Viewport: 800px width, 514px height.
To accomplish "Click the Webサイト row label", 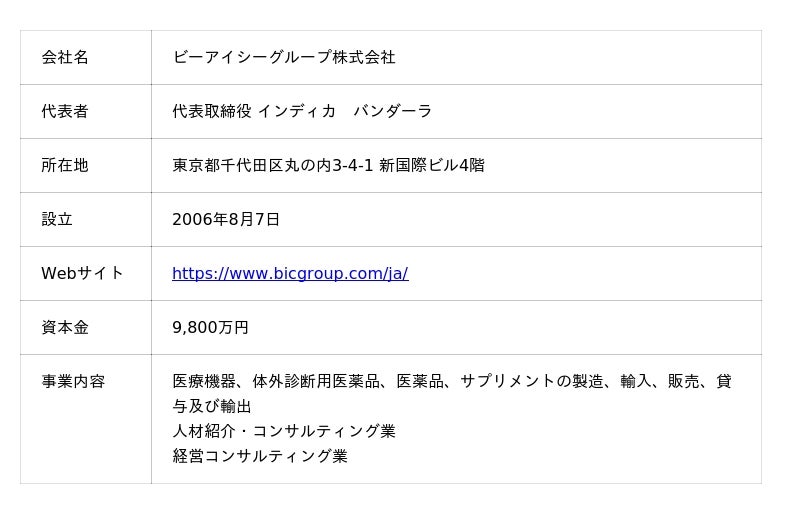I will (82, 274).
